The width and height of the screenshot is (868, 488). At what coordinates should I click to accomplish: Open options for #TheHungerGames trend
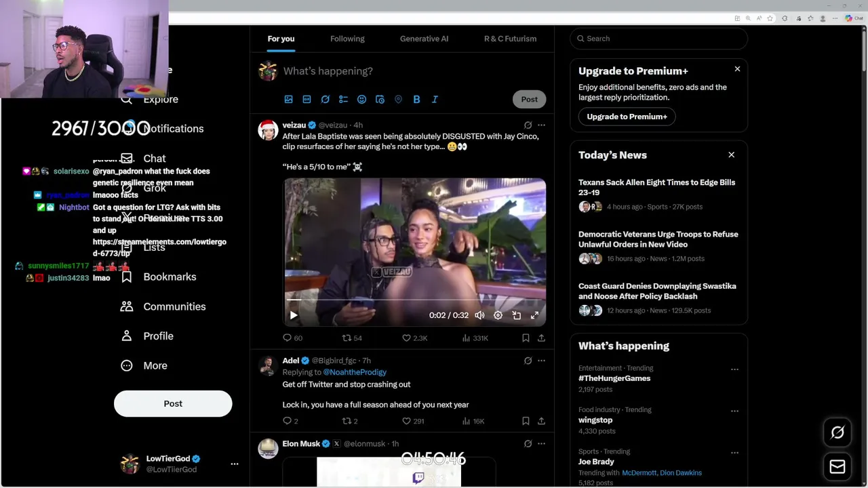734,369
